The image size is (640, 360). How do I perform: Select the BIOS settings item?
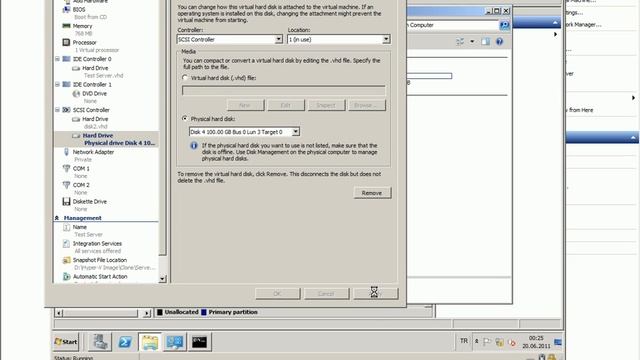pyautogui.click(x=79, y=9)
